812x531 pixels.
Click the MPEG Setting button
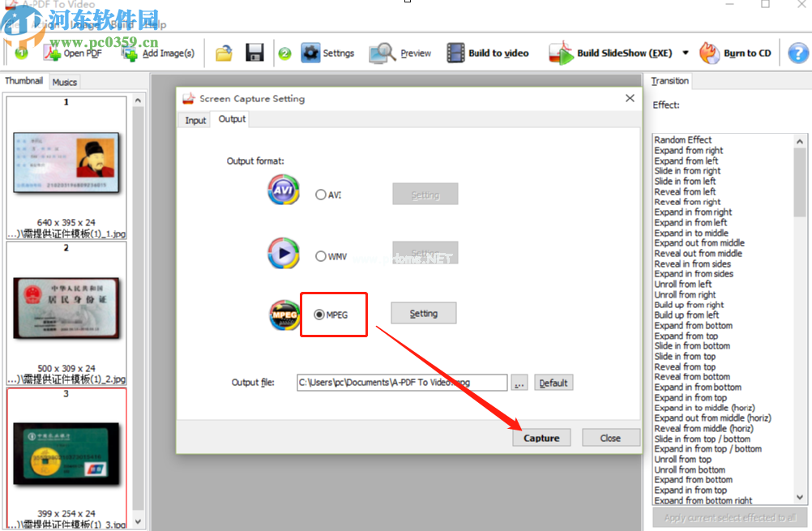pos(423,314)
